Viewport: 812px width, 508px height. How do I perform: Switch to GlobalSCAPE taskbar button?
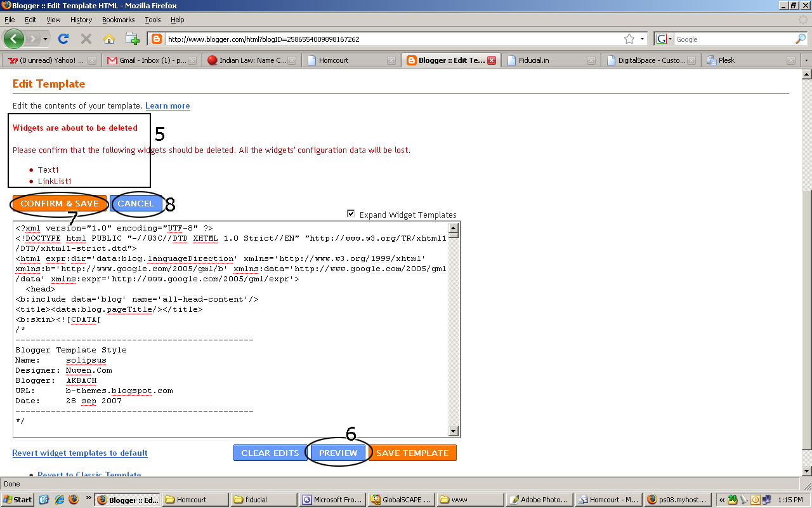pyautogui.click(x=401, y=499)
